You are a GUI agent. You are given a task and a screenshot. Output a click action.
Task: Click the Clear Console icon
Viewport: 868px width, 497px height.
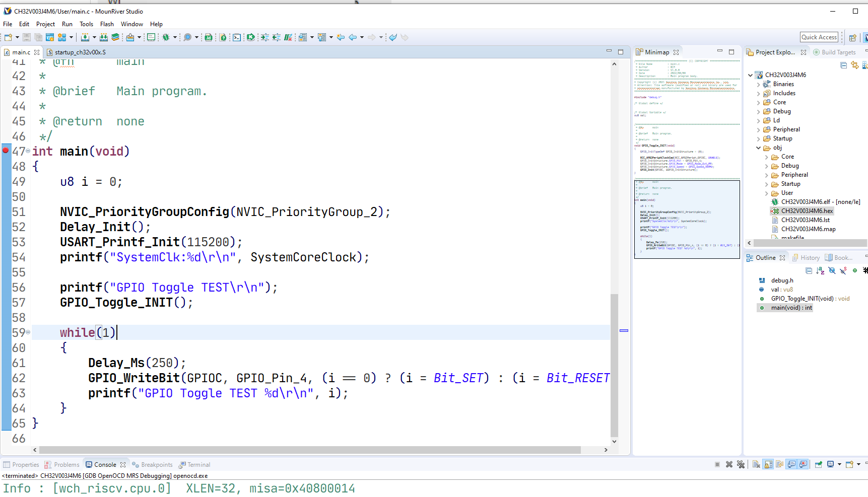click(756, 464)
